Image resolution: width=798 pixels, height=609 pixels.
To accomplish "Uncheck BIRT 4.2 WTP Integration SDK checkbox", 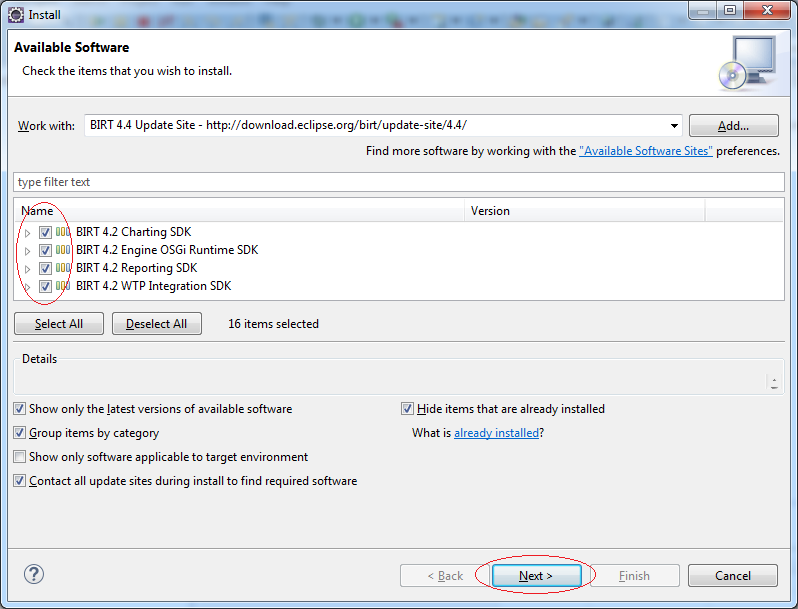I will 45,286.
